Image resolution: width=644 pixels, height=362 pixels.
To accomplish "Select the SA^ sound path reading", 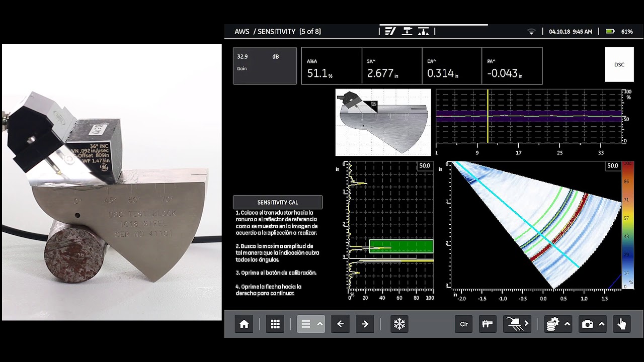I will (x=392, y=66).
